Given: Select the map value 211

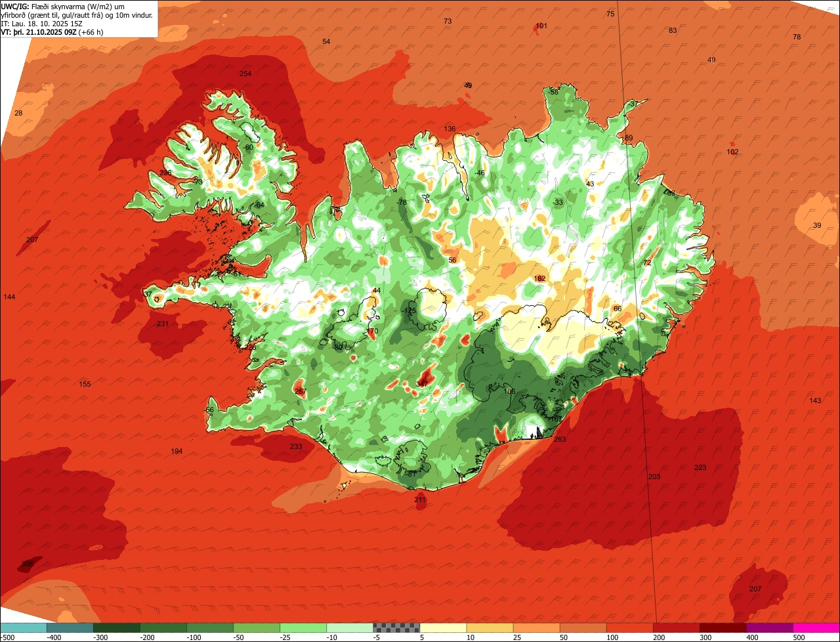Looking at the screenshot, I should pos(420,500).
